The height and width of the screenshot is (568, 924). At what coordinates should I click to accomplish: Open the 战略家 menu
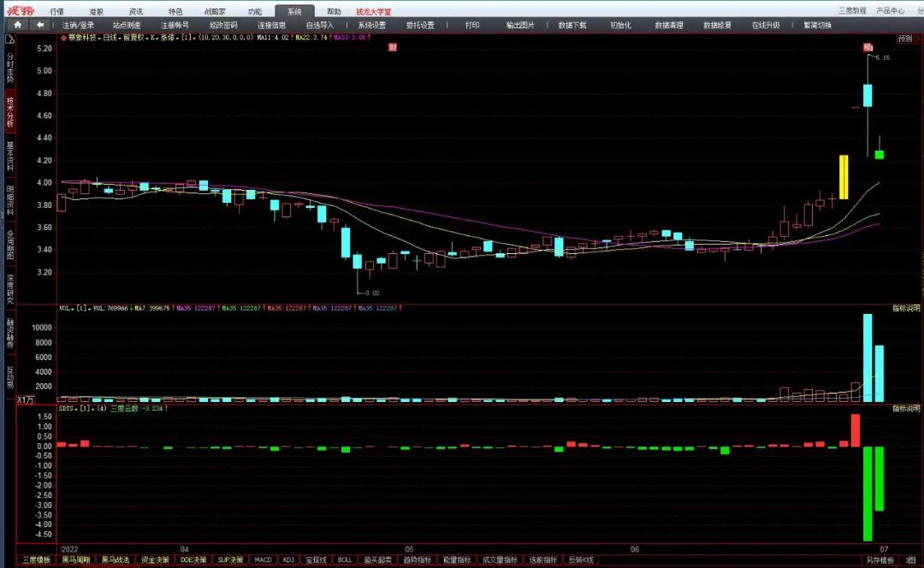point(215,12)
